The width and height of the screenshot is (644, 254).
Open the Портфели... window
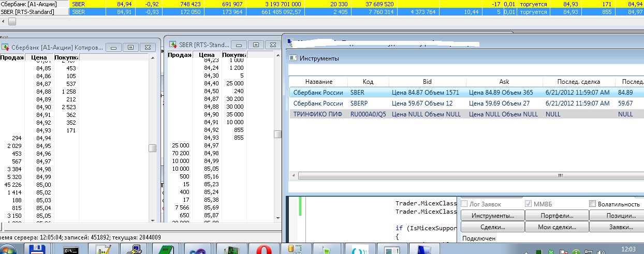557,216
